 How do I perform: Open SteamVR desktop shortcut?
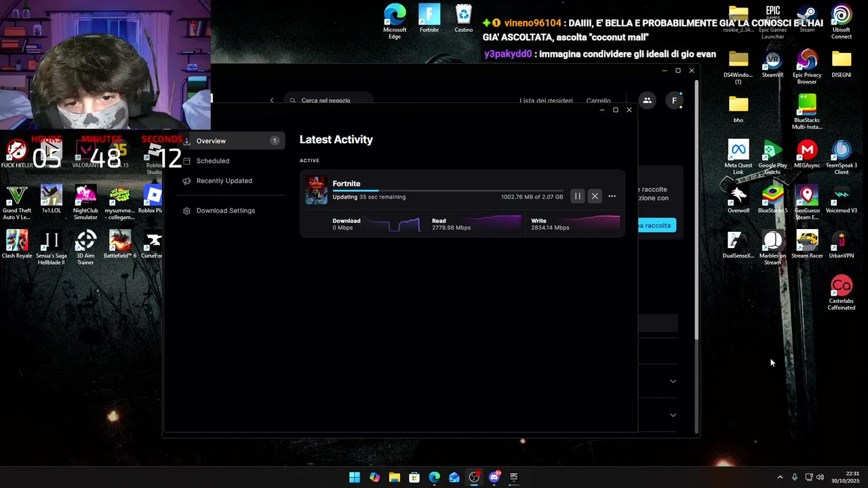pyautogui.click(x=772, y=64)
